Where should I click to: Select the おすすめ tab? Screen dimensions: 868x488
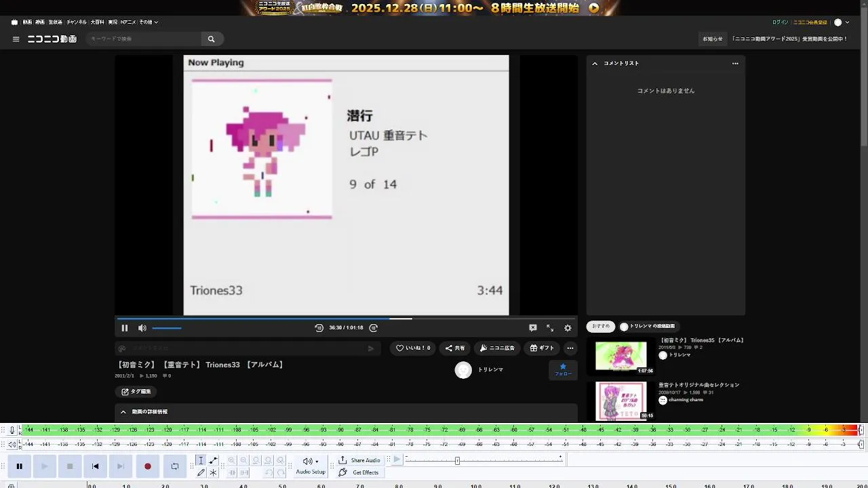pyautogui.click(x=601, y=327)
